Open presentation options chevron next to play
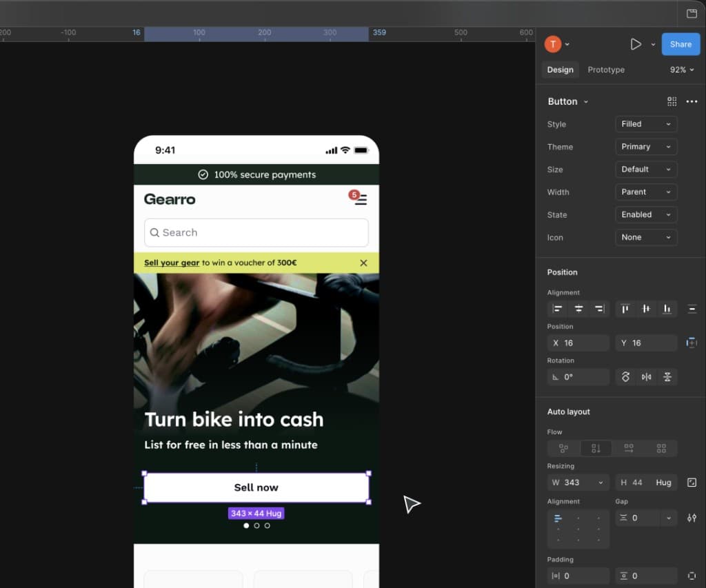 click(653, 45)
